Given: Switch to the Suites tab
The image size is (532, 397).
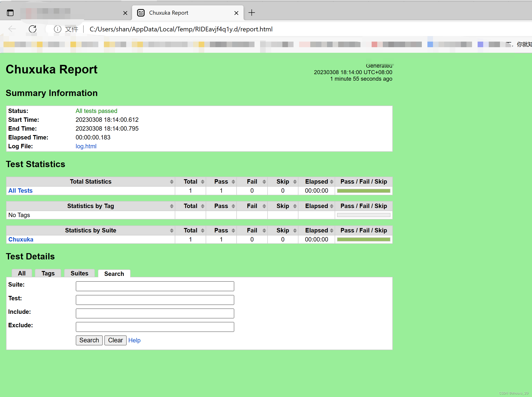Looking at the screenshot, I should tap(79, 274).
